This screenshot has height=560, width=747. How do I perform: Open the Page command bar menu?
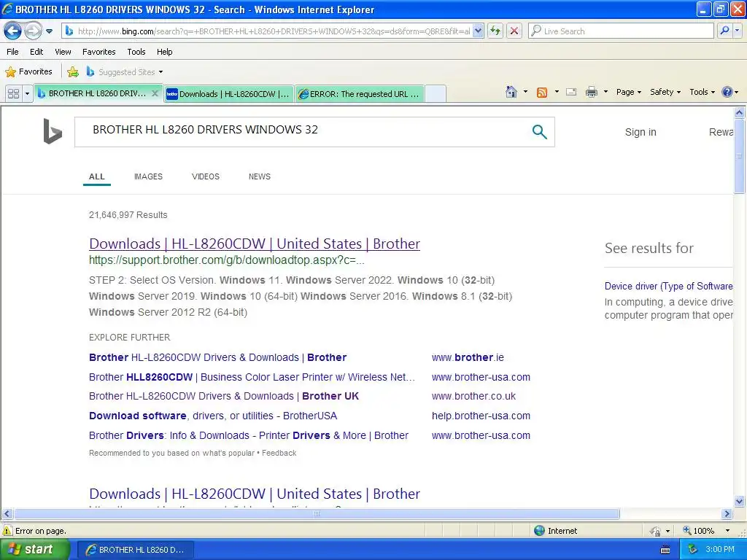point(628,92)
